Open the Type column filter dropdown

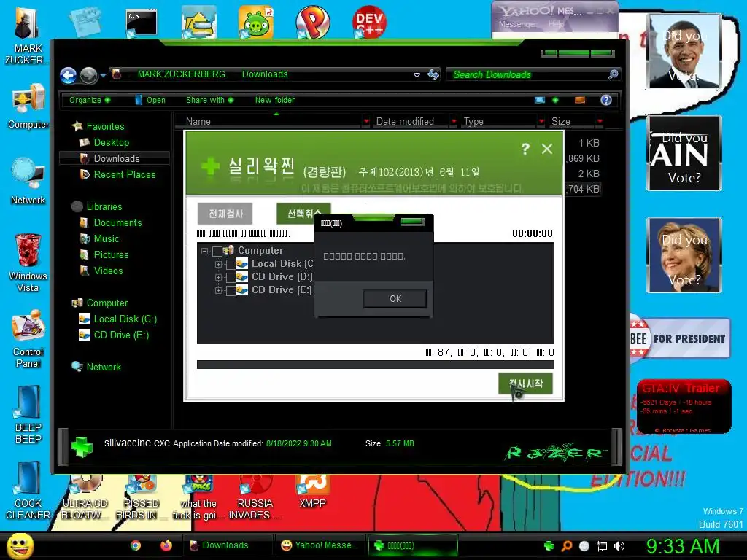(x=541, y=122)
